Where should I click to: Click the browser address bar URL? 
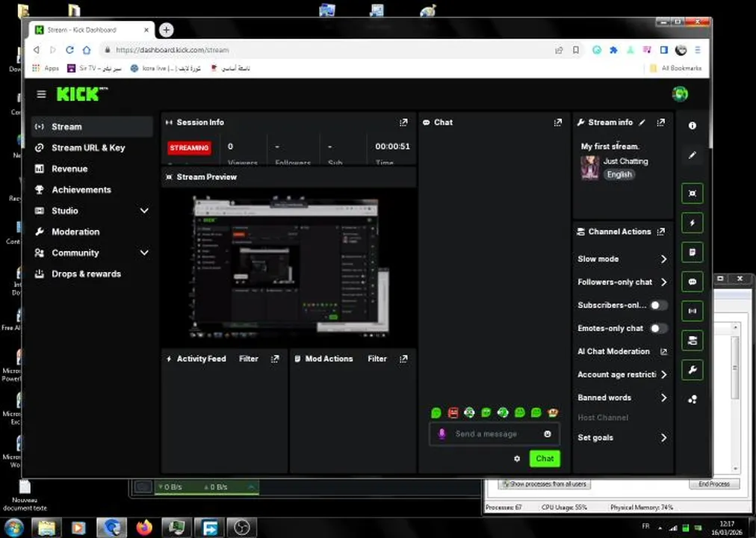(172, 49)
